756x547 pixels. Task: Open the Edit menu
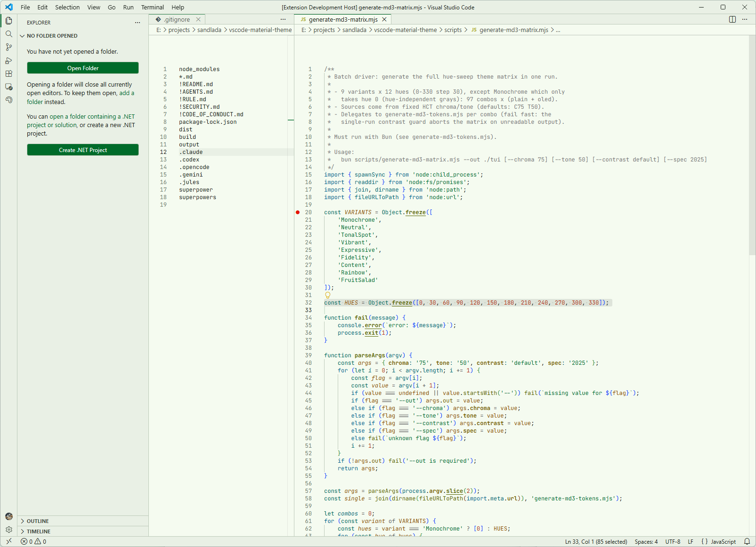coord(42,7)
